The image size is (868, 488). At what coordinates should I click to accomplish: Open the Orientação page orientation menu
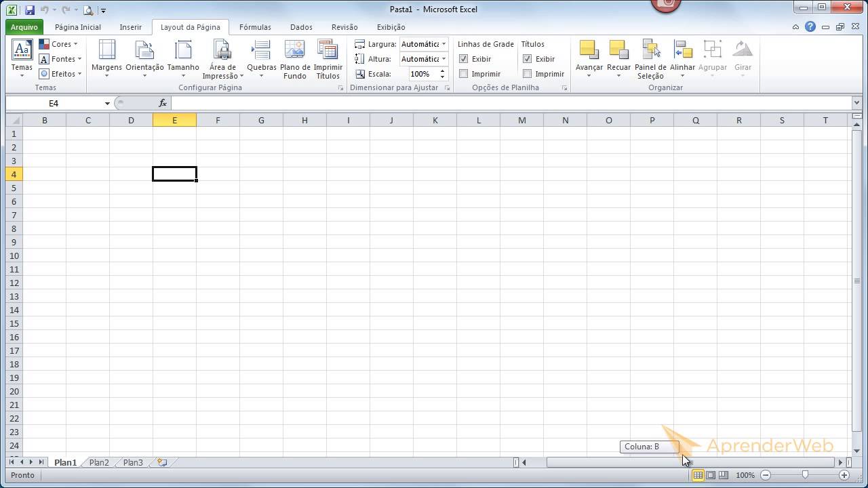[x=144, y=58]
